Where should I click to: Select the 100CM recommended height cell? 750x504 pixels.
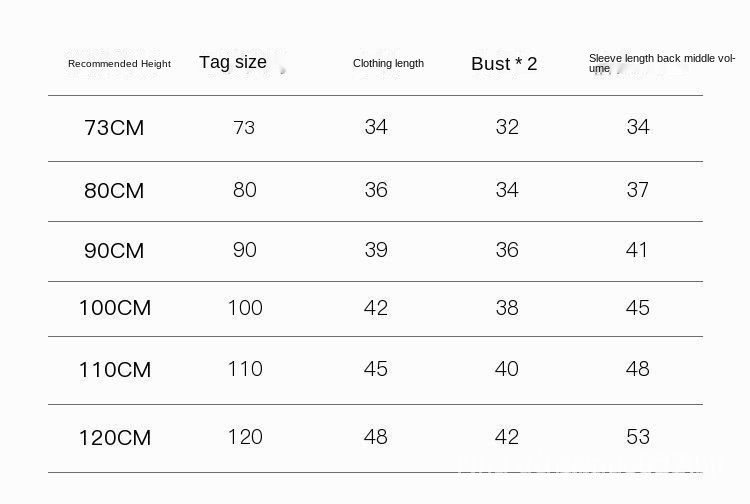coord(114,308)
